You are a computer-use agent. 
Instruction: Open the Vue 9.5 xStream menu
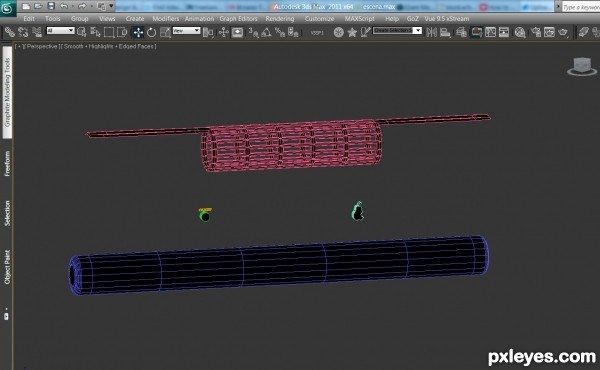point(447,19)
